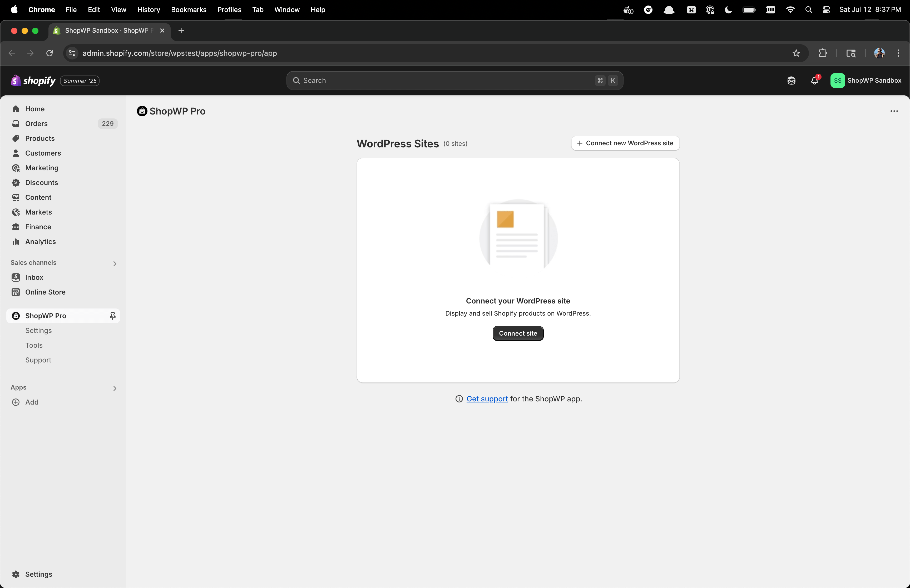Click the Orders count badge 229
This screenshot has height=588, width=910.
(108, 124)
